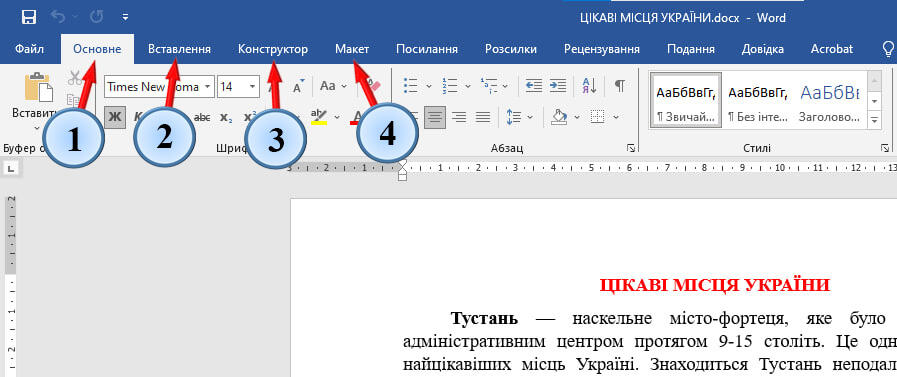Open the font name dropdown arrow
The image size is (897, 377).
208,87
